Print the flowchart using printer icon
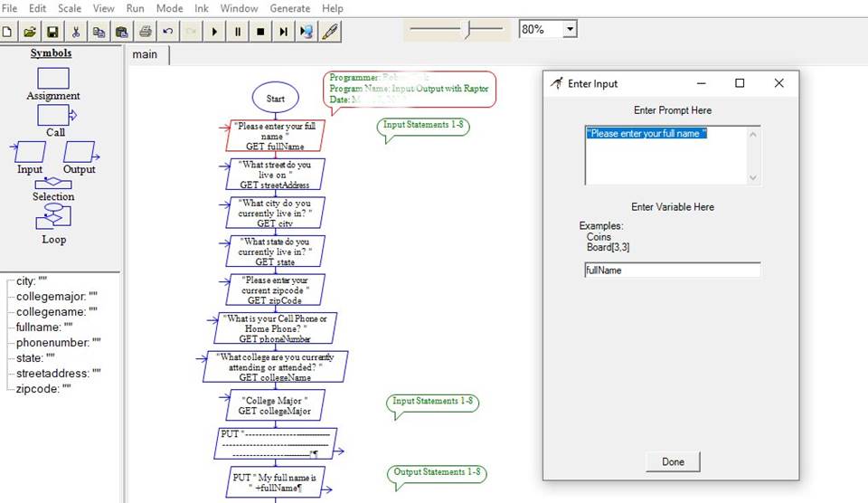 145,32
